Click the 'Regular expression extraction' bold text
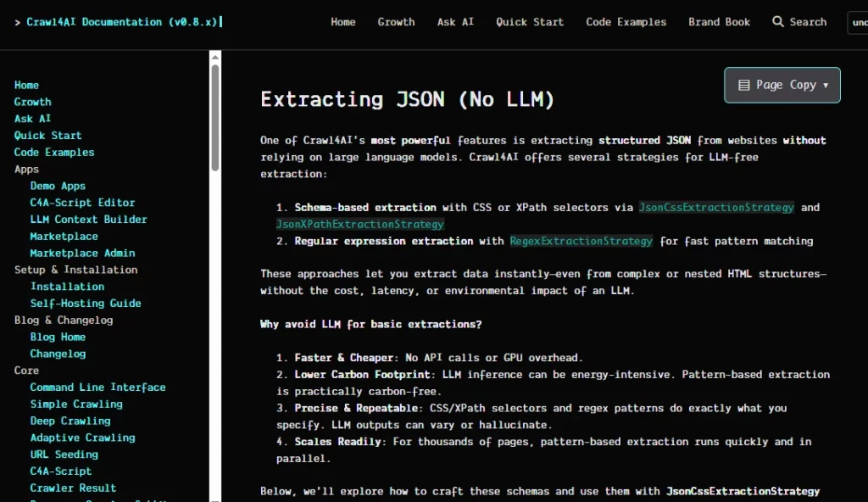The height and width of the screenshot is (502, 868). pyautogui.click(x=384, y=241)
